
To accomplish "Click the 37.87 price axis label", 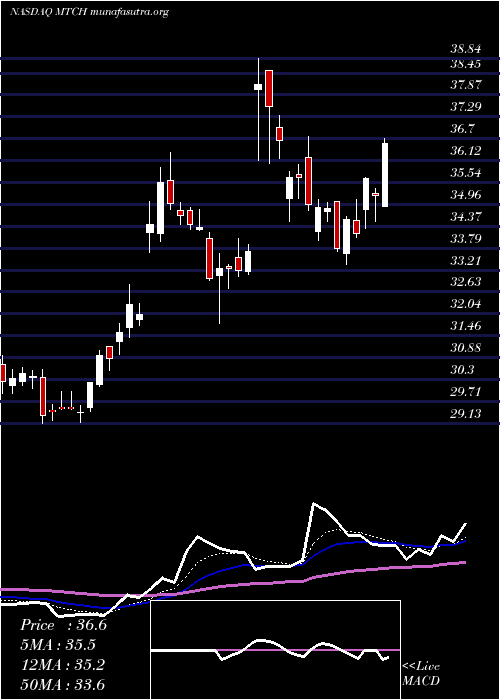I will (466, 85).
